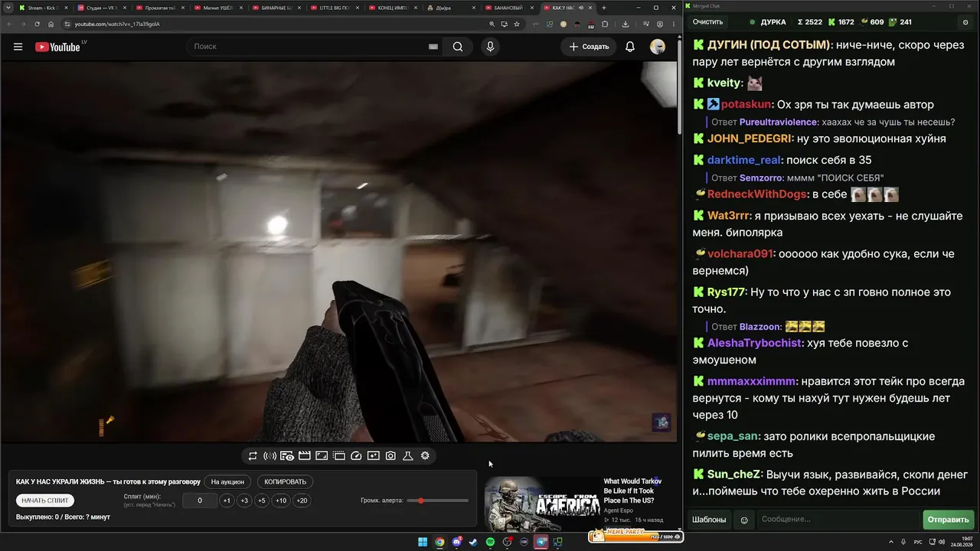The width and height of the screenshot is (980, 551).
Task: Click username 'RedneckWithDogs' in chat
Action: pos(757,194)
